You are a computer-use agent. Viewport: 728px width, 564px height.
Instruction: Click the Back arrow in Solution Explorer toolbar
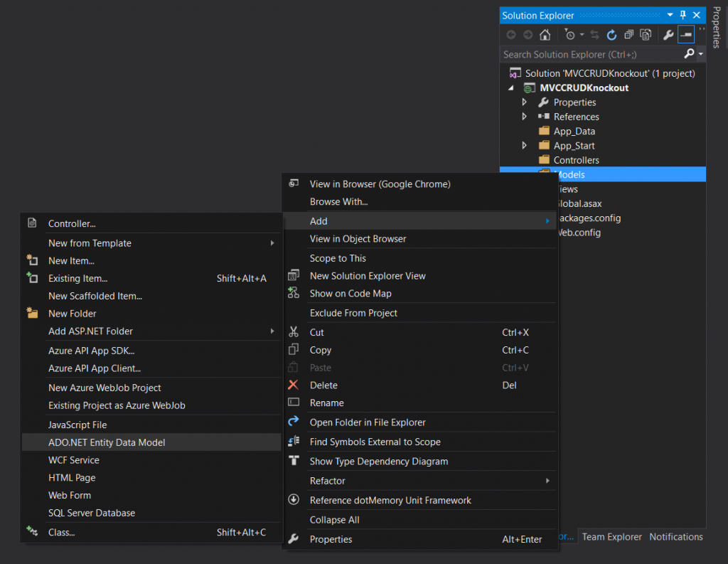pyautogui.click(x=511, y=34)
